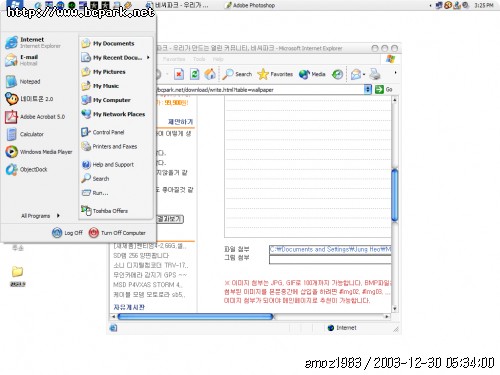Click Refresh button in IE toolbar
Image resolution: width=500 pixels, height=375 pixels.
tap(195, 74)
